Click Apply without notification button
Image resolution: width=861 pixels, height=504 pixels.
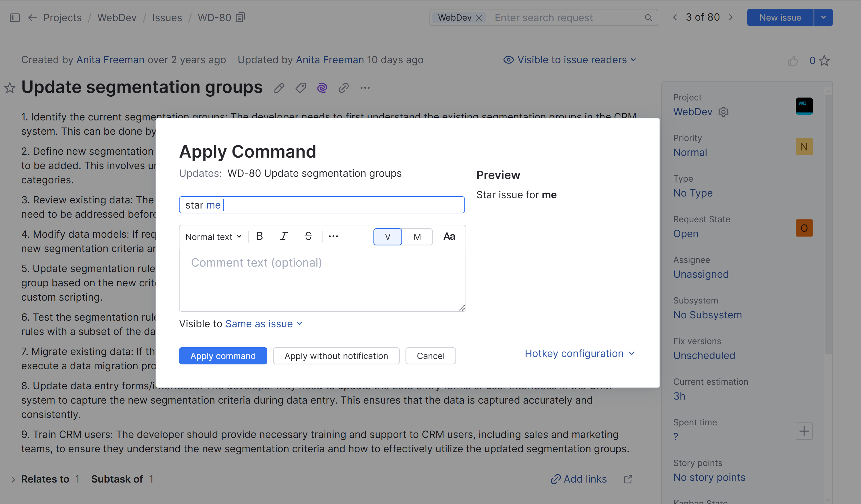coord(336,356)
